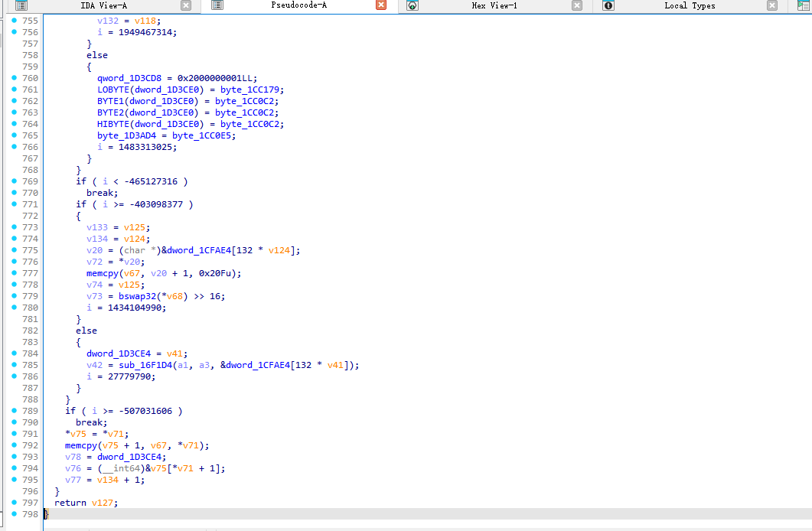Viewport: 812px width, 531px height.
Task: Toggle breakpoint dot on line 797
Action: (14, 503)
